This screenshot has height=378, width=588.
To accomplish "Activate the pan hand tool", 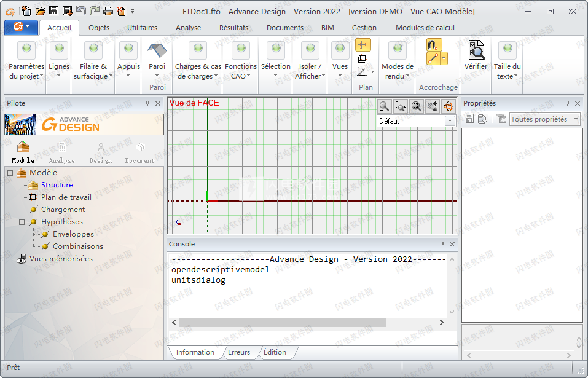I will click(x=433, y=106).
